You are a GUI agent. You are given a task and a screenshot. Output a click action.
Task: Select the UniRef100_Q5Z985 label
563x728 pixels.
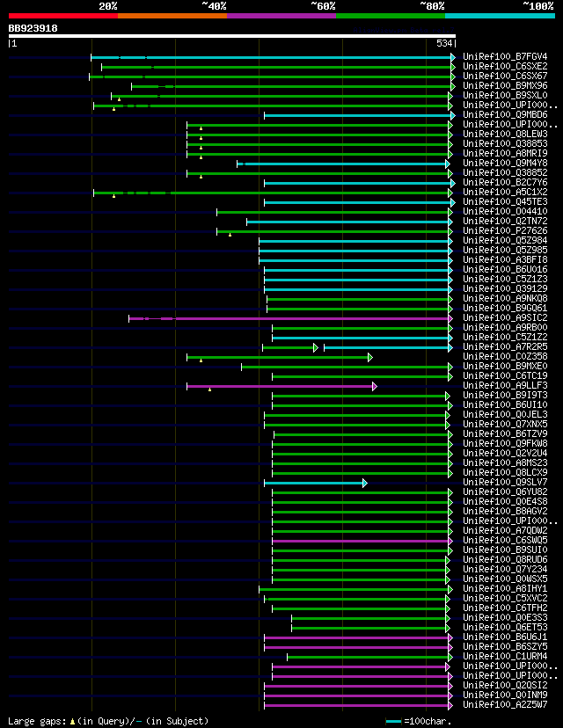point(505,250)
